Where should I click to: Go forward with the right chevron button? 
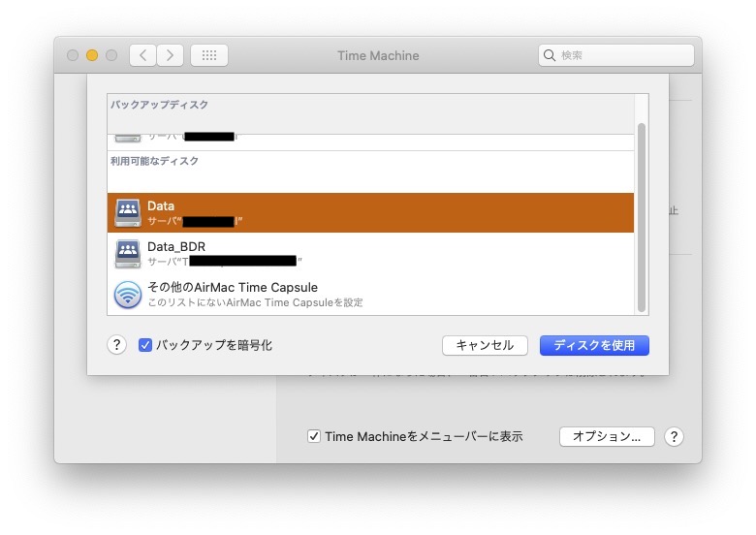click(x=170, y=55)
